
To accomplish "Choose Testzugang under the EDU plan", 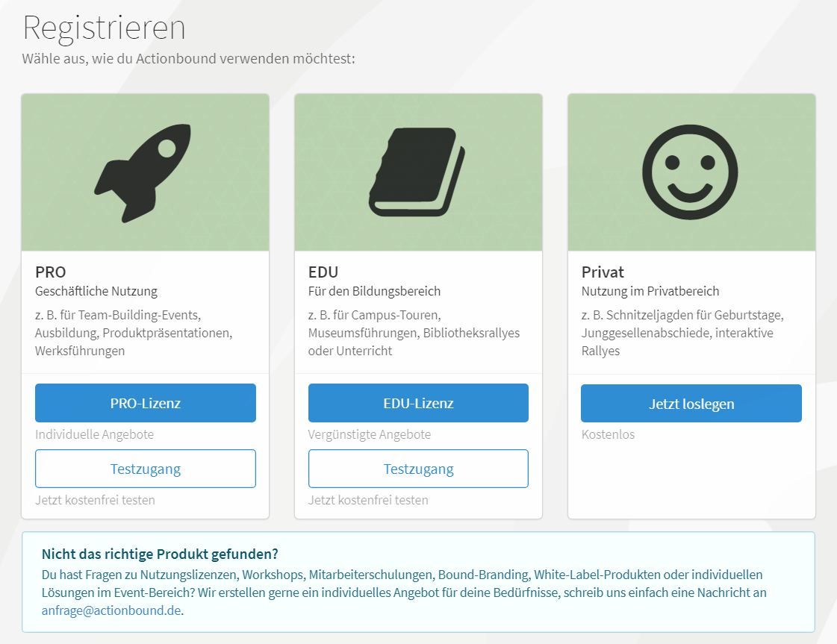I will [418, 469].
